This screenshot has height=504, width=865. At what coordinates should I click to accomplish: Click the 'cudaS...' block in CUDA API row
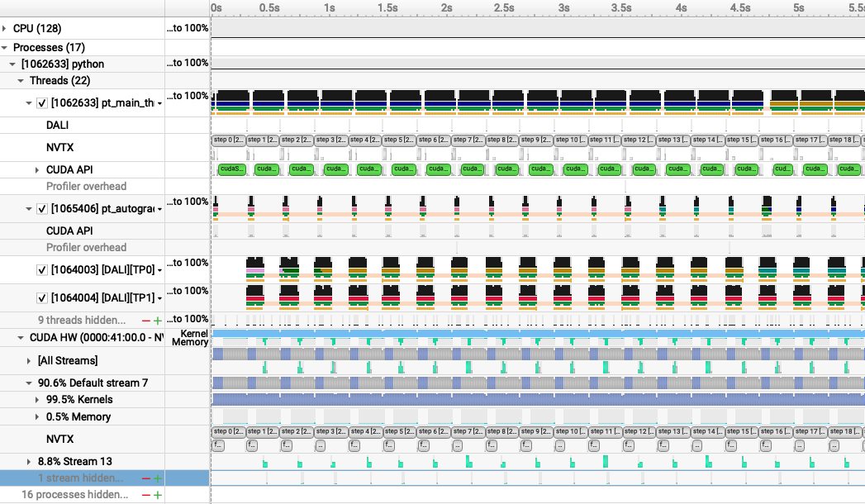[x=231, y=169]
